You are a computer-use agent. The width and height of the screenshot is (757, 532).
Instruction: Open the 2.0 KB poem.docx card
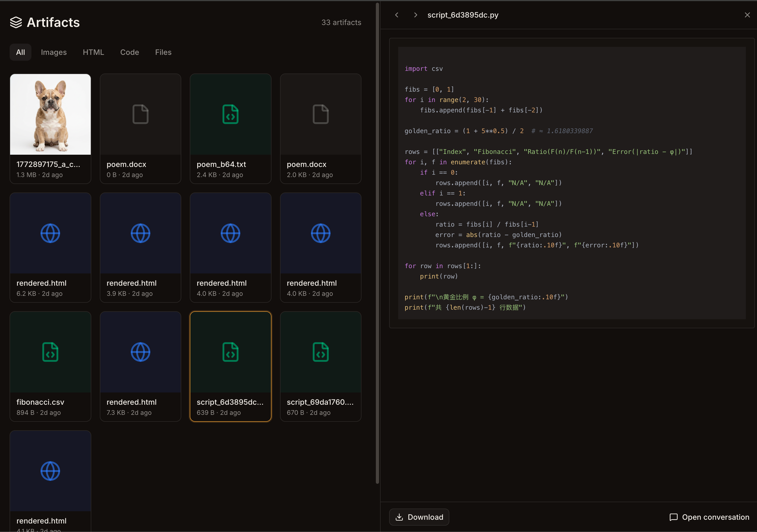point(320,129)
